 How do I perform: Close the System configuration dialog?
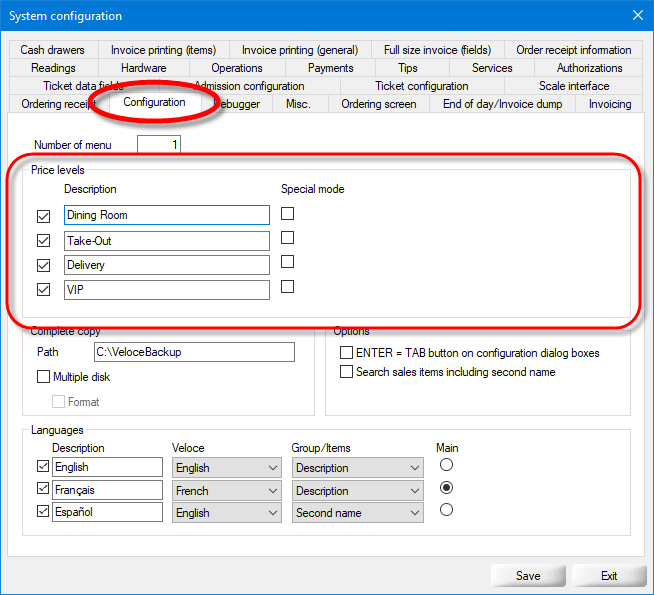tap(637, 15)
